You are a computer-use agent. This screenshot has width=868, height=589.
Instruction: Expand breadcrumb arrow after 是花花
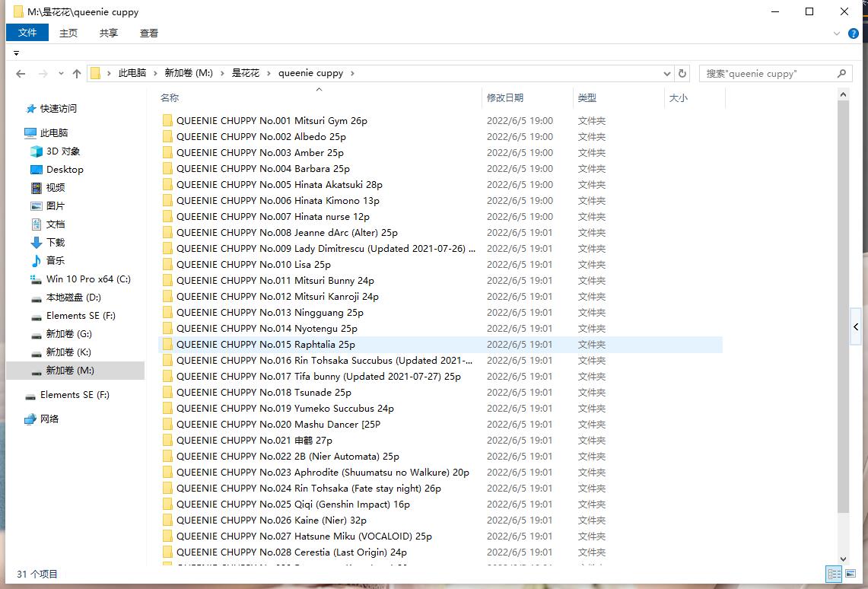point(269,73)
